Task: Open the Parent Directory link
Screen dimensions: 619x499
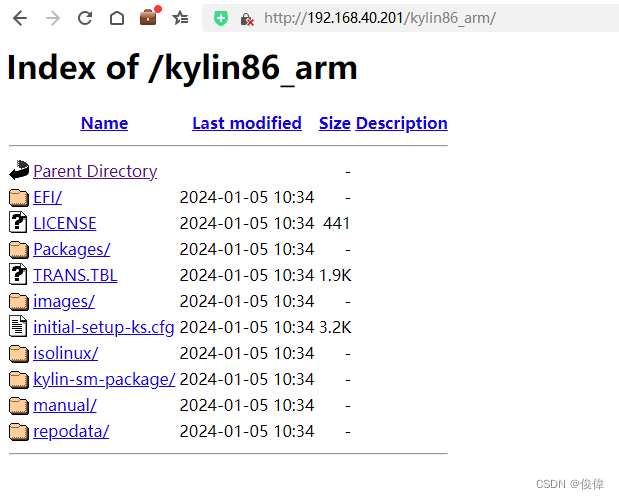Action: point(95,171)
